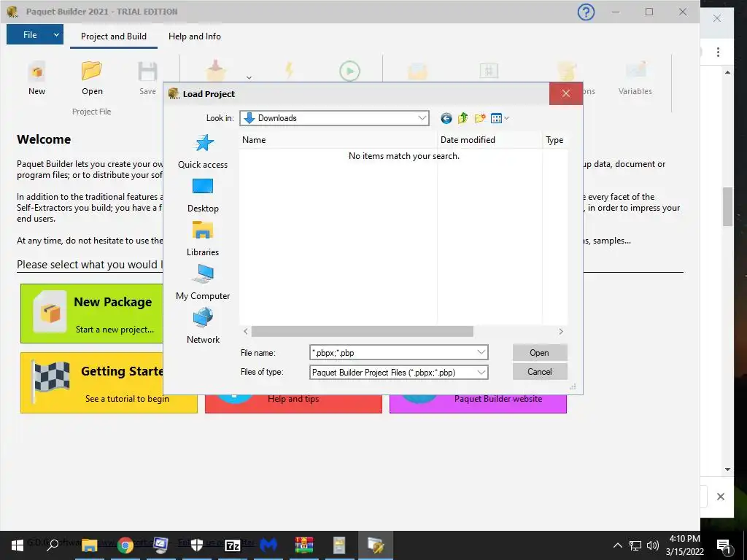Open WinRAR from taskbar
Viewport: 747px width, 560px height.
pos(303,545)
